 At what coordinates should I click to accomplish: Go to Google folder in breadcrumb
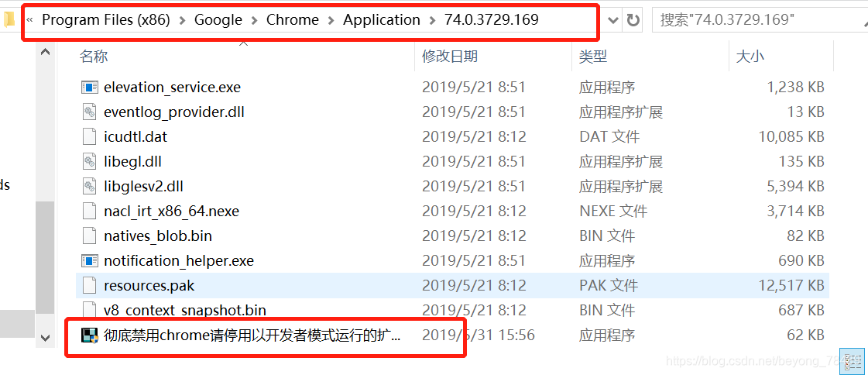(x=218, y=20)
